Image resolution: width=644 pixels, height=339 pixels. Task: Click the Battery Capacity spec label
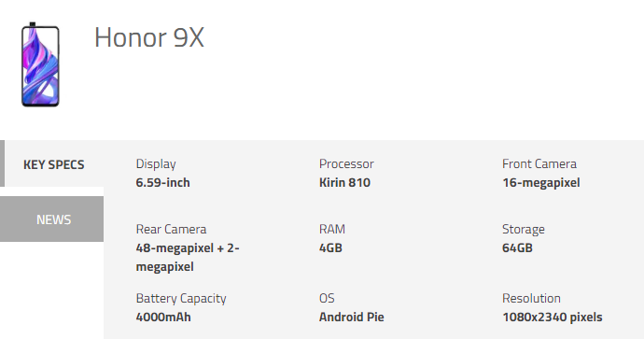[181, 298]
